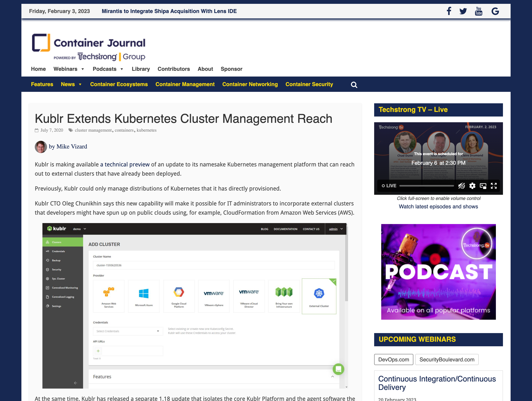Image resolution: width=532 pixels, height=401 pixels.
Task: Open Clusters in Kublr sidebar
Action: pos(63,242)
